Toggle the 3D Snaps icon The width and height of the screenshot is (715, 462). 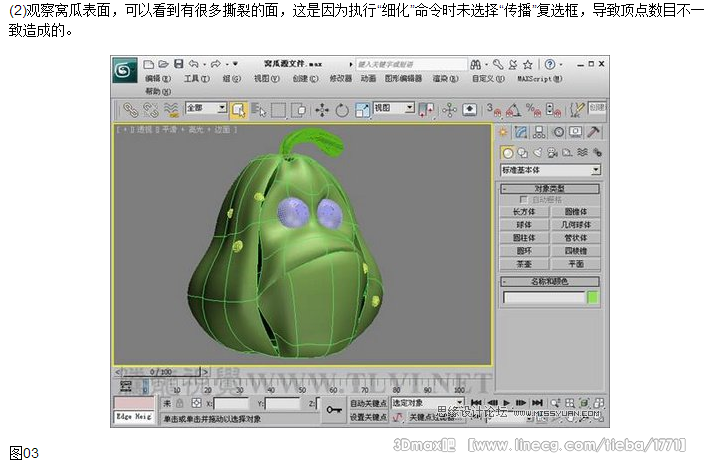click(493, 110)
